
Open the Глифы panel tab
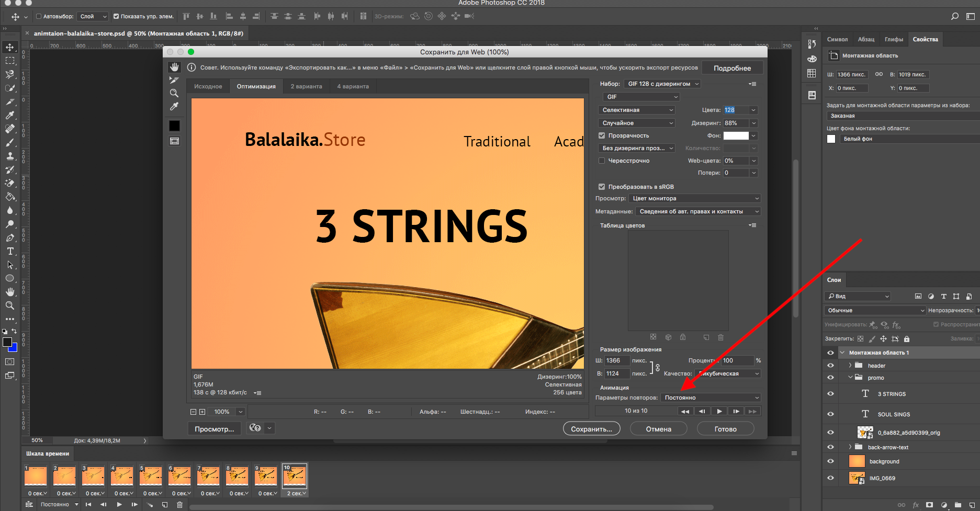894,39
